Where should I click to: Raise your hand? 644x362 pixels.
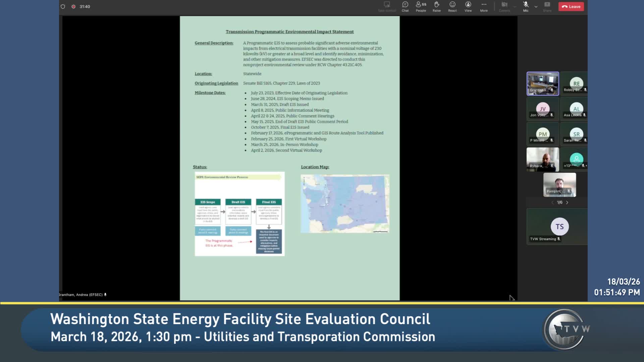click(x=437, y=6)
